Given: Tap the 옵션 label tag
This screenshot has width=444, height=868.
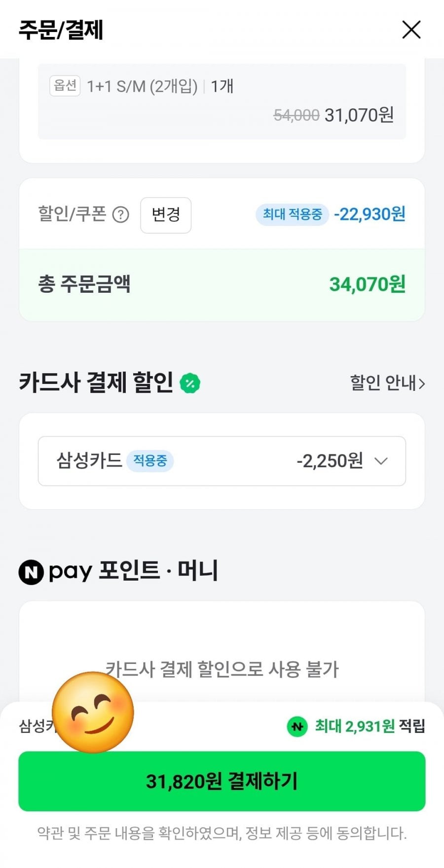Looking at the screenshot, I should tap(65, 86).
